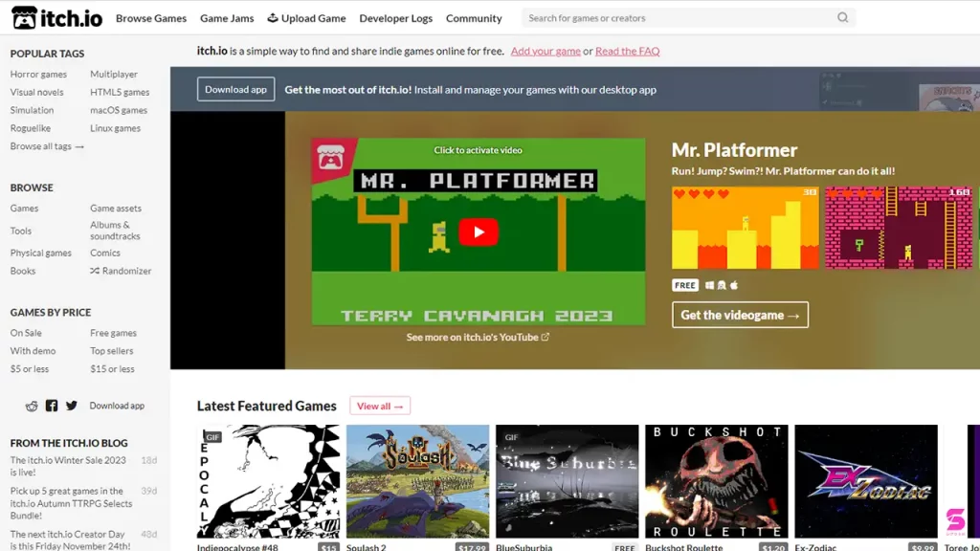Play the Mr. Platformer YouTube video

pyautogui.click(x=479, y=231)
